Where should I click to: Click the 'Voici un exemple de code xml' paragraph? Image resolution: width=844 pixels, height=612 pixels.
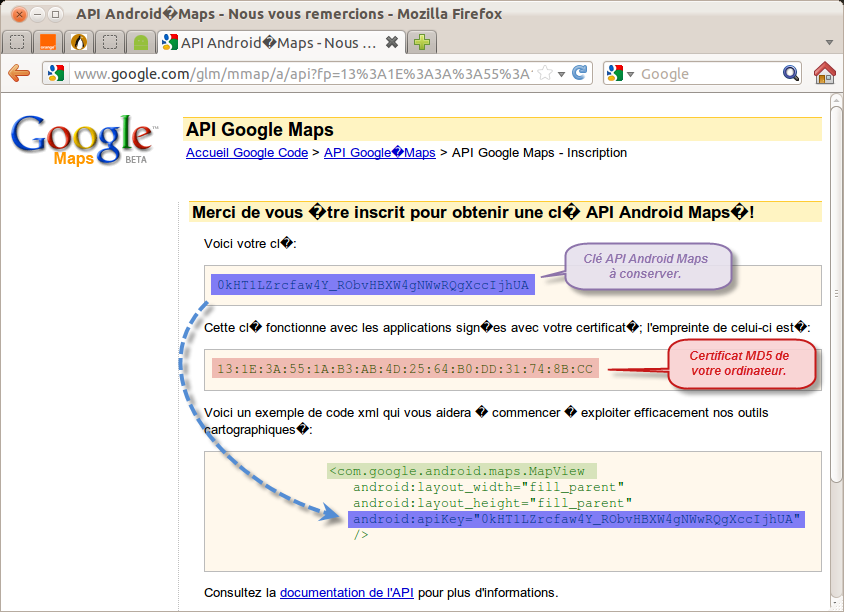pos(486,421)
